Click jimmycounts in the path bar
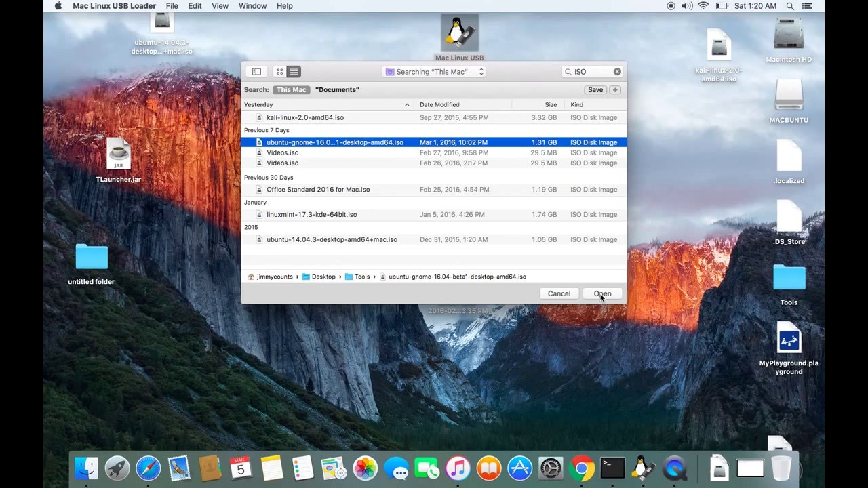 point(270,277)
